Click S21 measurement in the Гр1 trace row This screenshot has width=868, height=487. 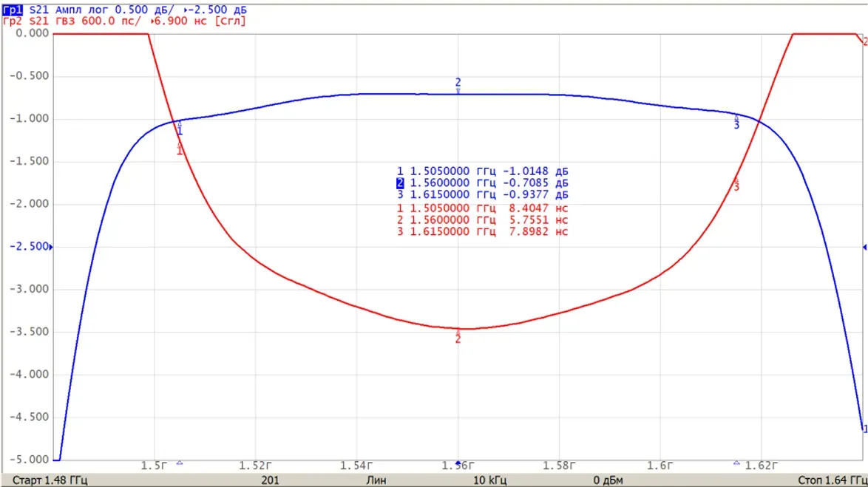pos(38,10)
